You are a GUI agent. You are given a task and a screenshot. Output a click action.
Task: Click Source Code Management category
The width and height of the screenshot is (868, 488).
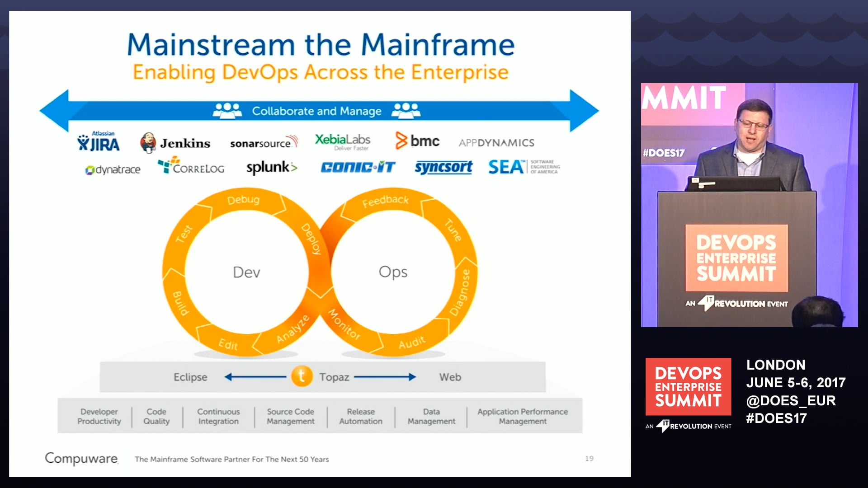coord(290,416)
